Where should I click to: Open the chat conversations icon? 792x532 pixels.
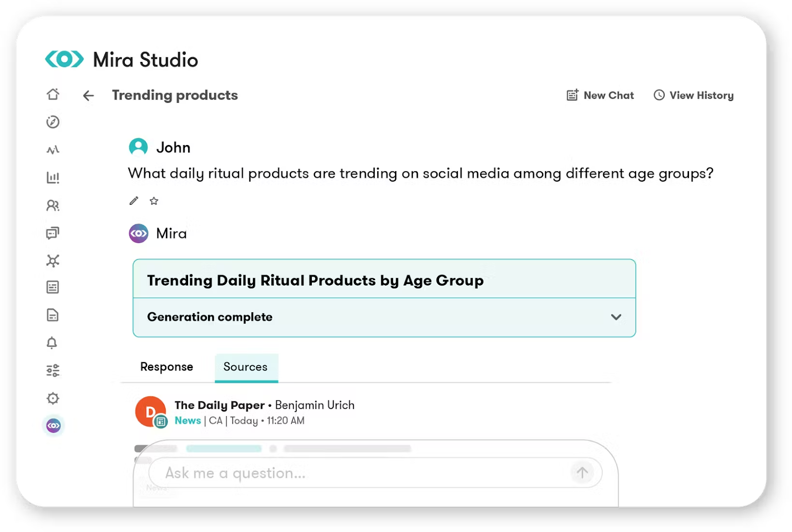(x=53, y=233)
